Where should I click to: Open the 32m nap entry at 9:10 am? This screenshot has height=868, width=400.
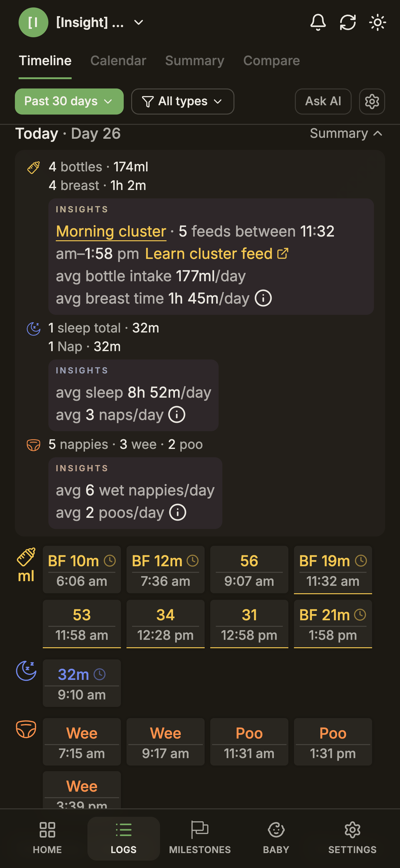[82, 683]
